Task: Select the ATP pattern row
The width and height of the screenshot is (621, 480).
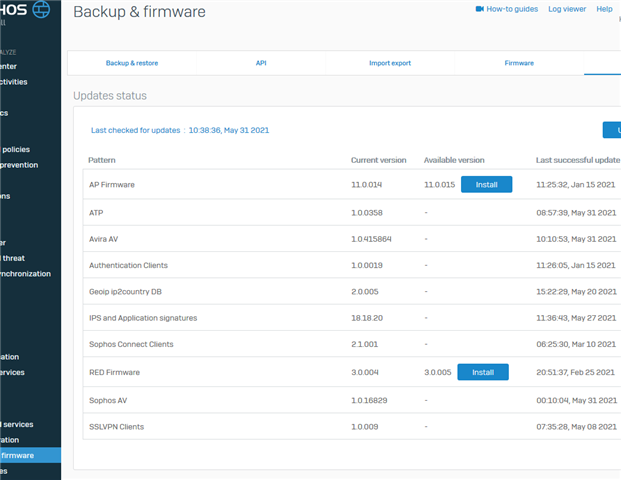Action: click(x=352, y=213)
